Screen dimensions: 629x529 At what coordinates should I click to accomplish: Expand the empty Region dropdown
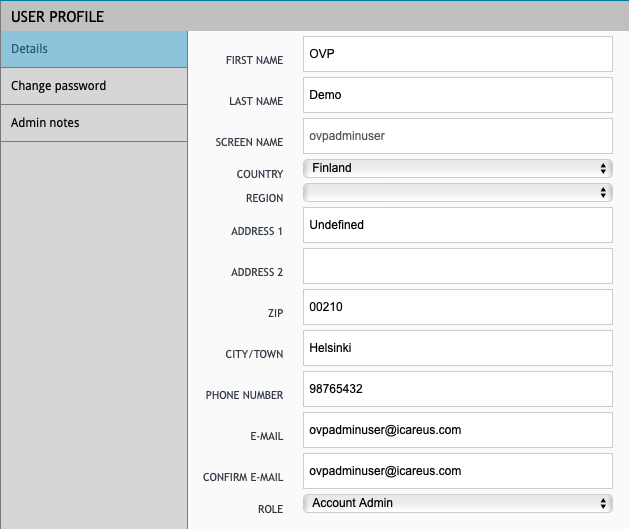tap(456, 192)
